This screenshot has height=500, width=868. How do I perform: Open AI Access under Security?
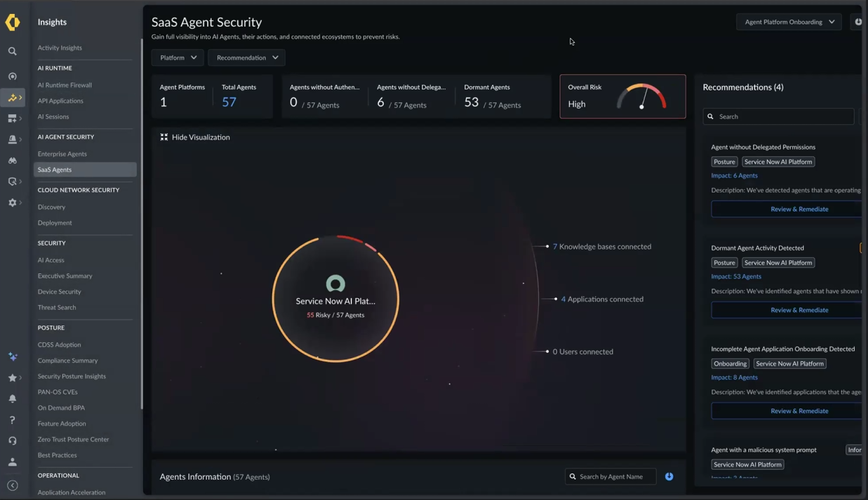pos(51,260)
